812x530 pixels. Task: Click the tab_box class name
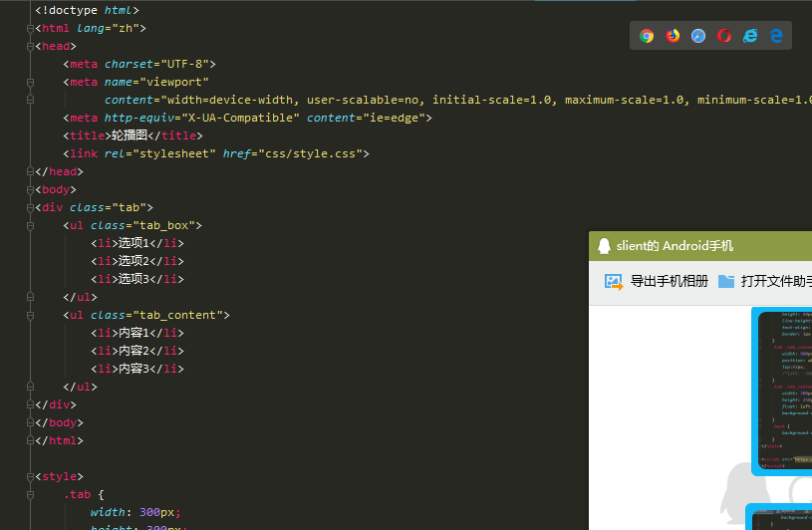[163, 226]
